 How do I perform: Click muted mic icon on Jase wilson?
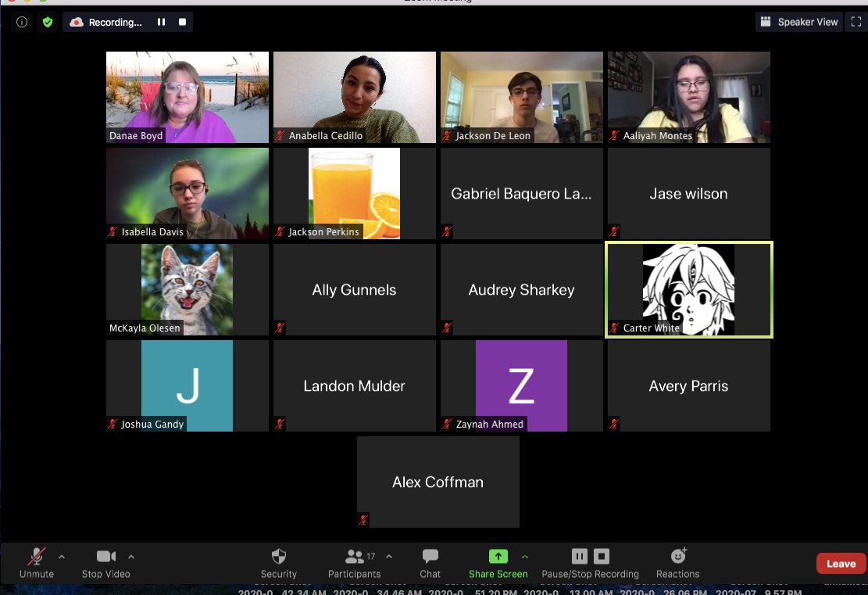point(614,231)
